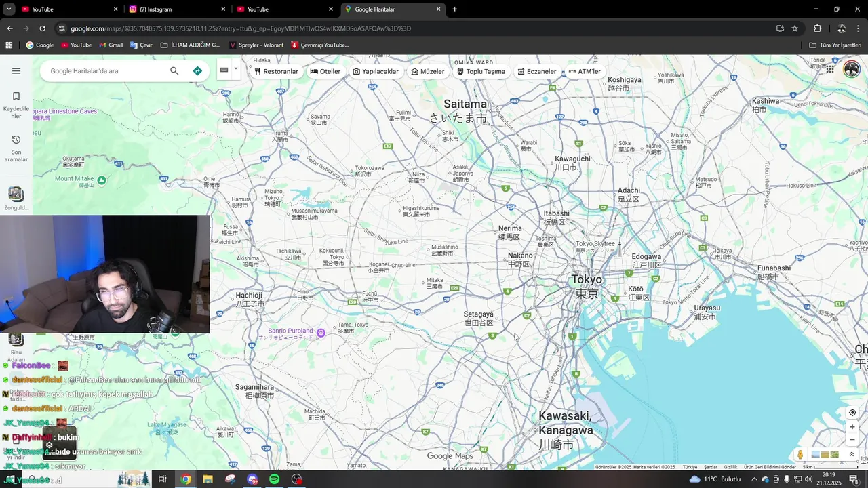Image resolution: width=868 pixels, height=488 pixels.
Task: Activate the Street View pegman
Action: [800, 455]
